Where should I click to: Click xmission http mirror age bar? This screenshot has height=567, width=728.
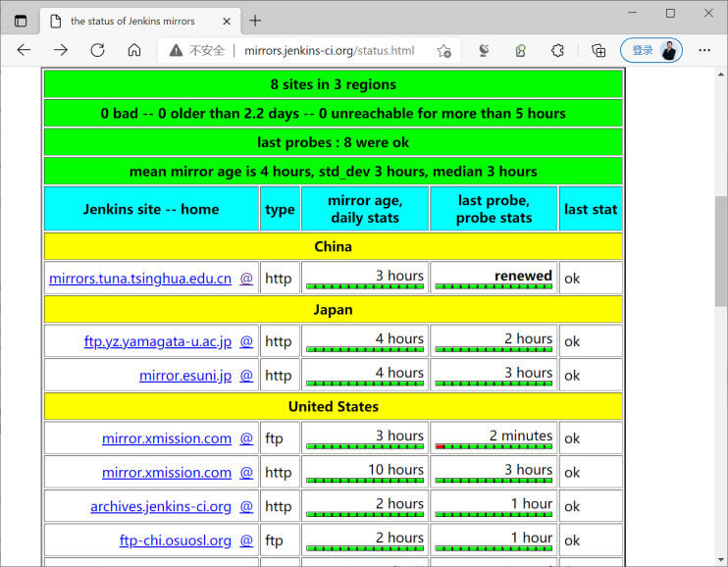coord(365,481)
